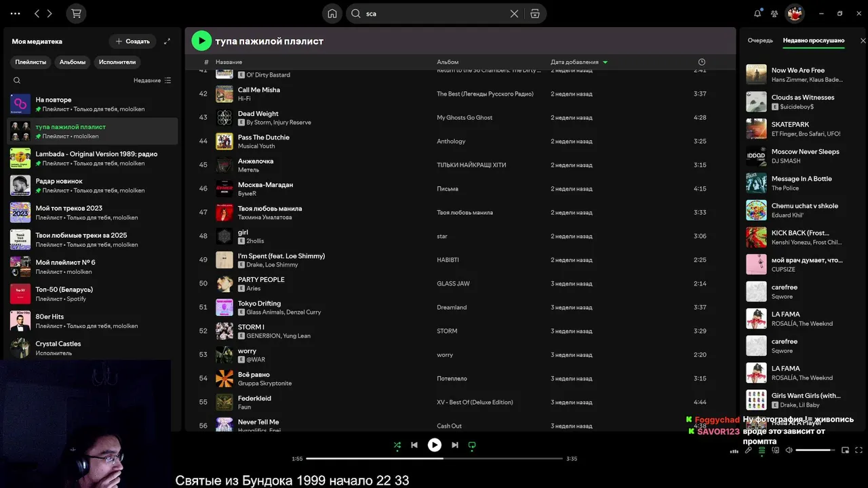The width and height of the screenshot is (868, 488).
Task: Sort tracks by the Название column
Action: [229, 62]
